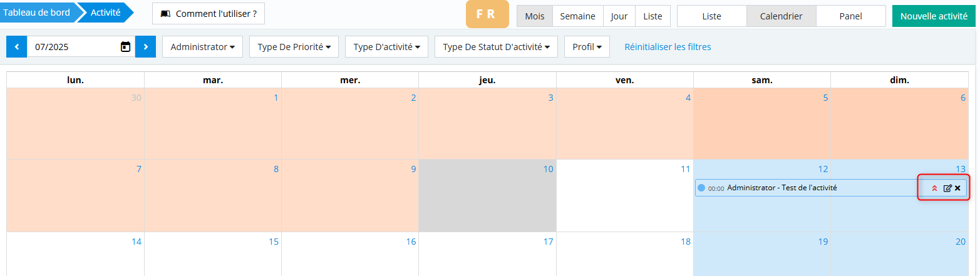The height and width of the screenshot is (276, 980).
Task: Go to the previous month arrow
Action: pos(16,47)
